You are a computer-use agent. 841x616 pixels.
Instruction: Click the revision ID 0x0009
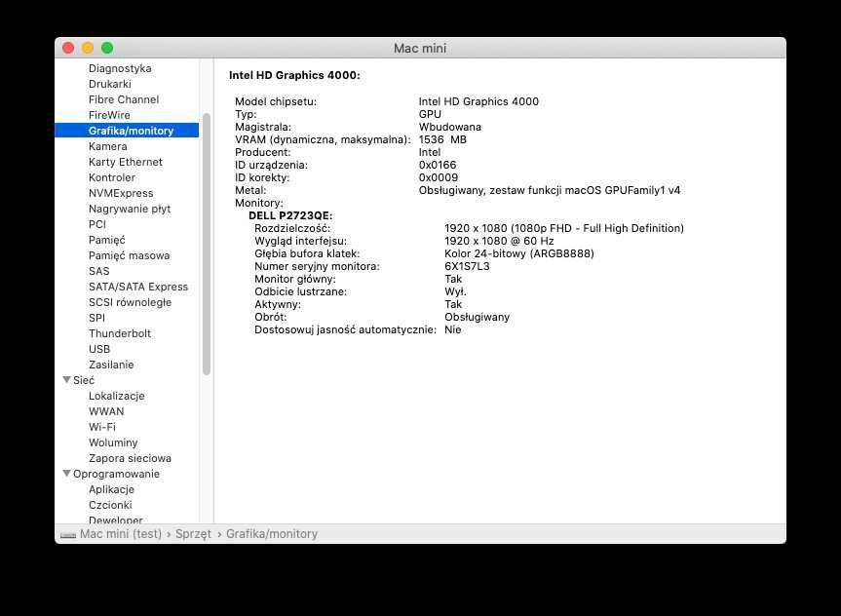439,177
